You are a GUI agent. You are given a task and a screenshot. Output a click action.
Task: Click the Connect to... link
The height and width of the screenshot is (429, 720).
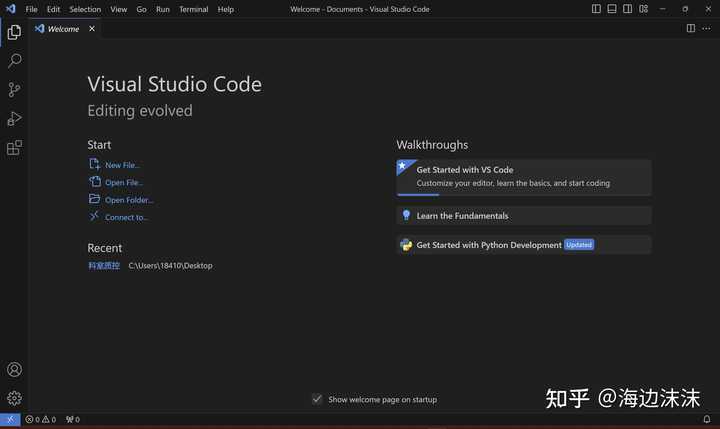pos(126,217)
